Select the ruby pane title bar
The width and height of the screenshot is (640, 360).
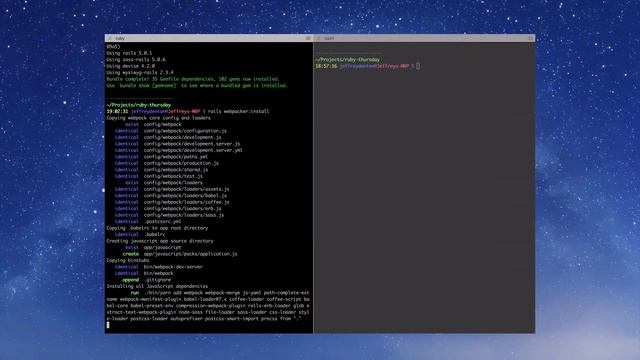209,38
